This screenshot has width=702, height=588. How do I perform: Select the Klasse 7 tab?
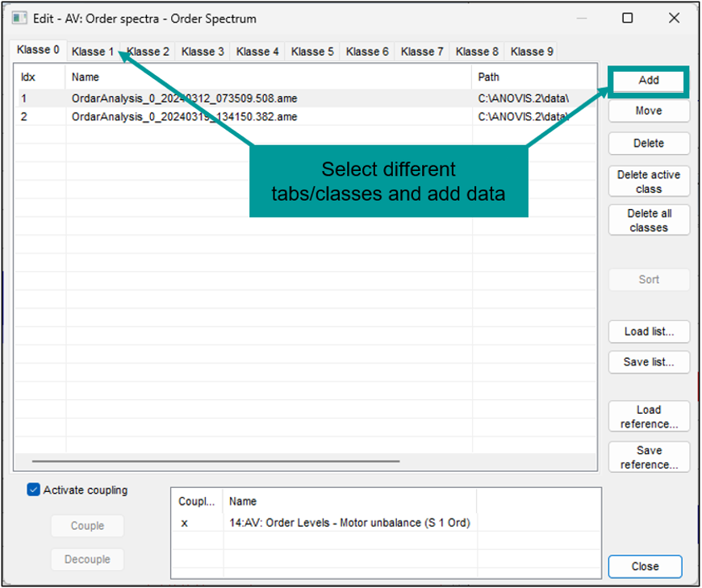[422, 52]
